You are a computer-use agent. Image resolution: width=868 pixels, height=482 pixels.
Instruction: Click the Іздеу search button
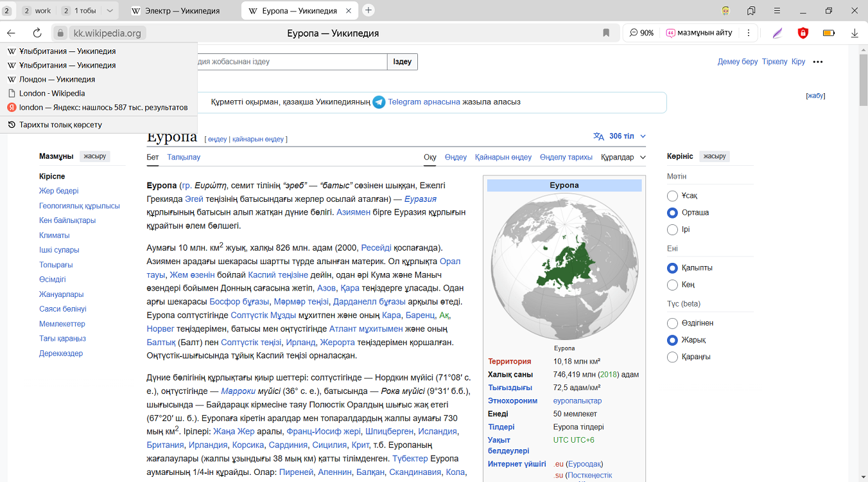(x=402, y=62)
